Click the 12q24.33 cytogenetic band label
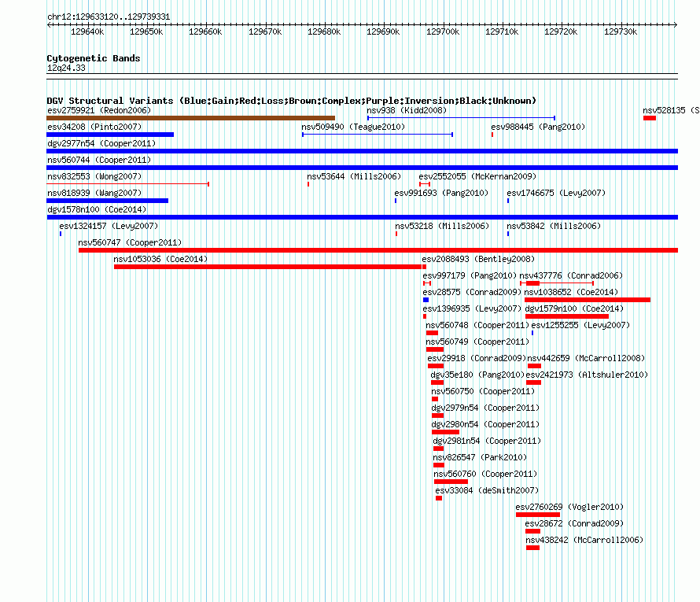Screen dimensions: 700x602 tap(66, 68)
